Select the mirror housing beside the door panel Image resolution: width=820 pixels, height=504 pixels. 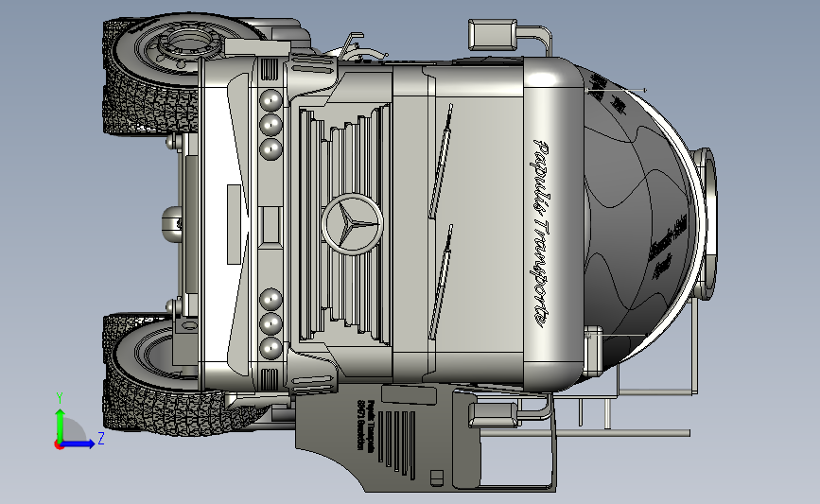tap(493, 416)
